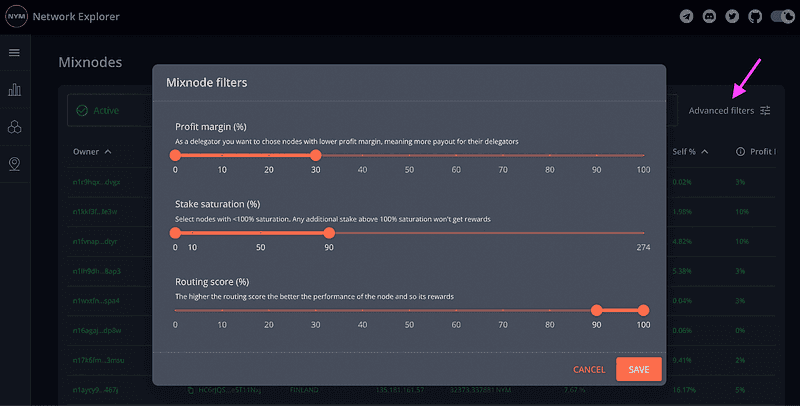The image size is (800, 406).
Task: Click the Routing score lower handle at 90
Action: pyautogui.click(x=597, y=310)
